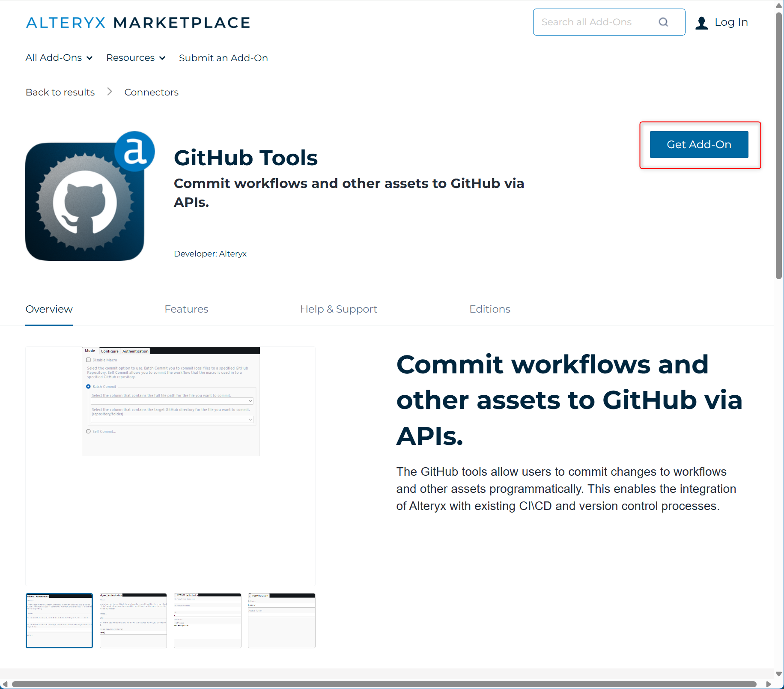The width and height of the screenshot is (784, 689).
Task: Select the fourth screenshot thumbnail
Action: (281, 620)
